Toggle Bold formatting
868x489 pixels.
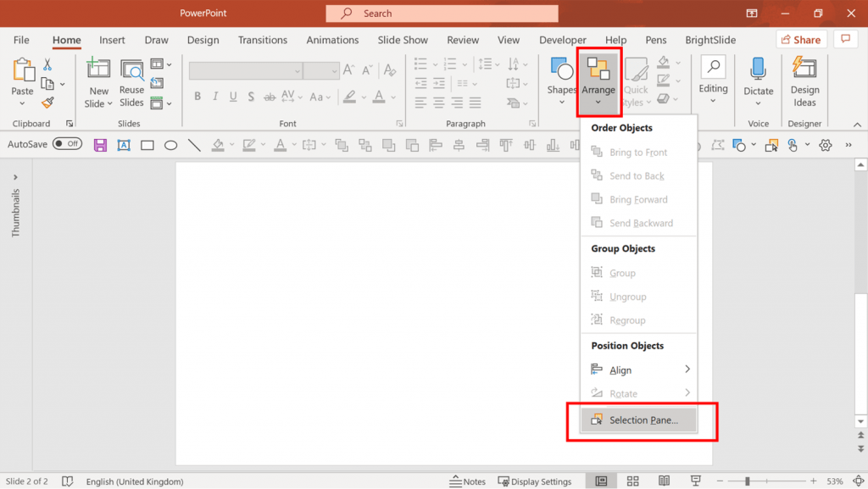coord(198,97)
